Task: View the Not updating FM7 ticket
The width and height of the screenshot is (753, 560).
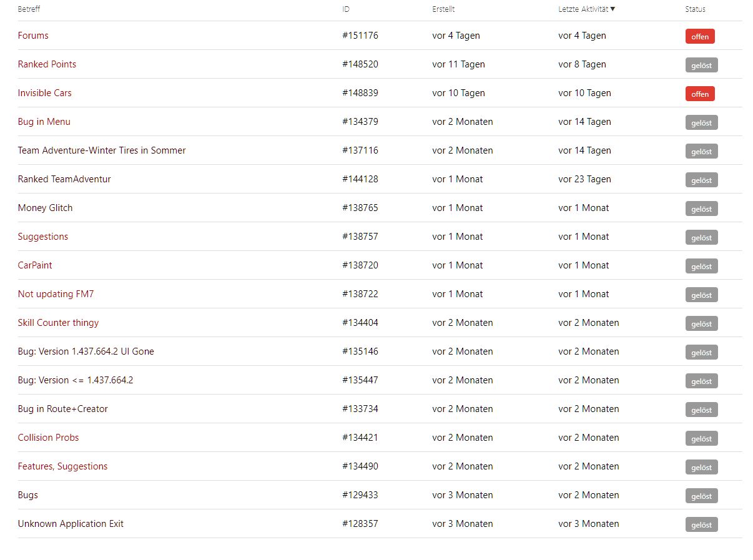Action: click(x=56, y=294)
